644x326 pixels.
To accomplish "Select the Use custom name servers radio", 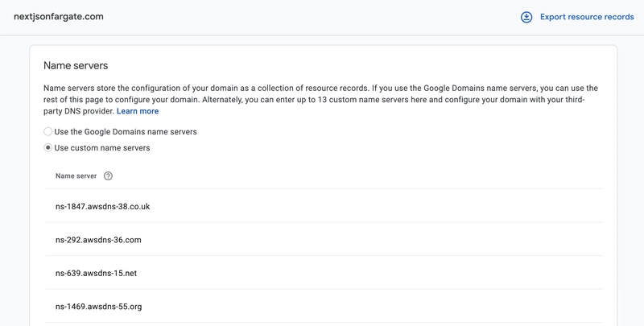I will pyautogui.click(x=48, y=148).
